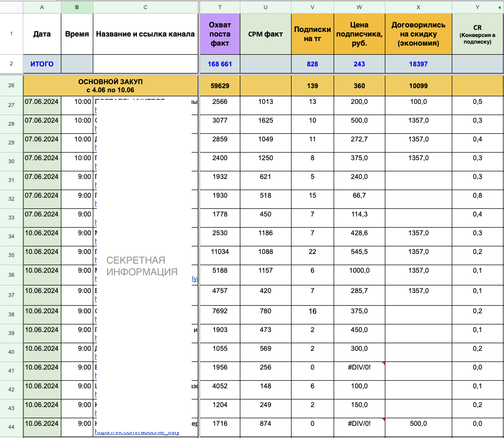The image size is (504, 438).
Task: Select column header A
Action: coord(42,7)
